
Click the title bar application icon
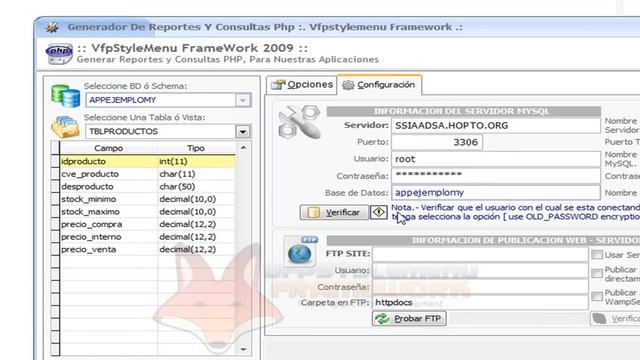(51, 27)
